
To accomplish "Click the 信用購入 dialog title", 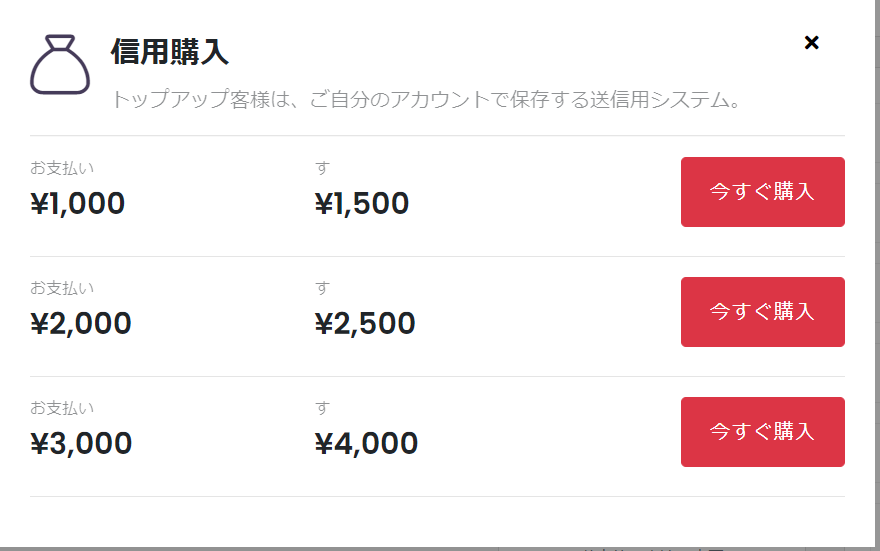I will [170, 52].
